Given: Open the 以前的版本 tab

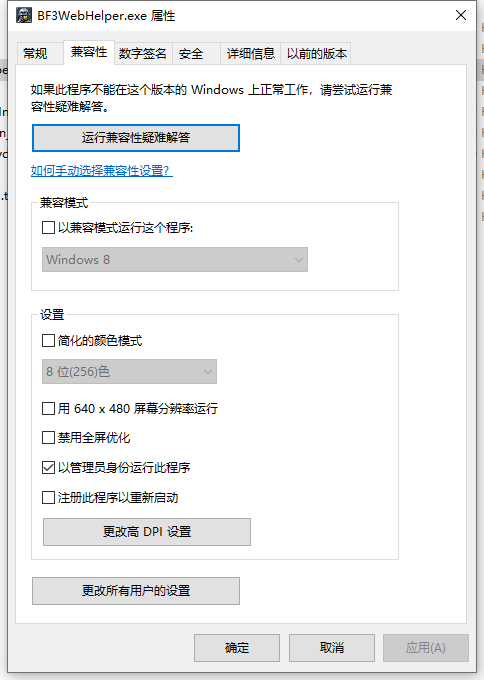Looking at the screenshot, I should point(316,53).
